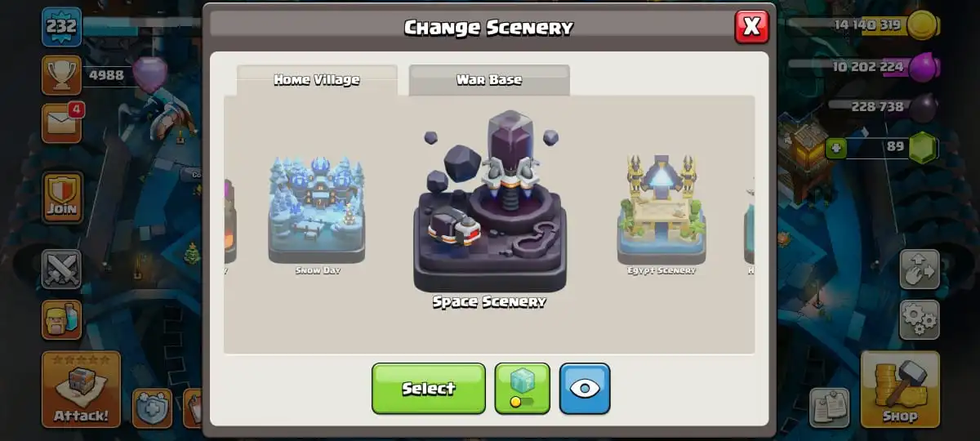The width and height of the screenshot is (980, 441).
Task: Tap the Join clan shield icon
Action: tap(62, 197)
